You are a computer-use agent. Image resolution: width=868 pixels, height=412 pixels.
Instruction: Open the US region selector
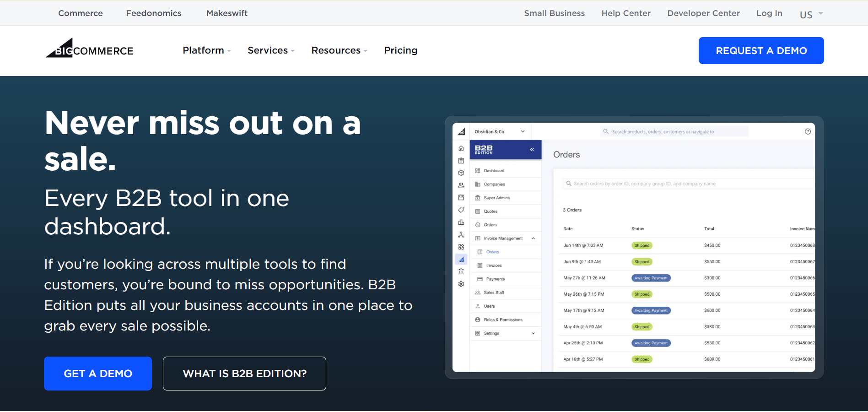[x=810, y=13]
